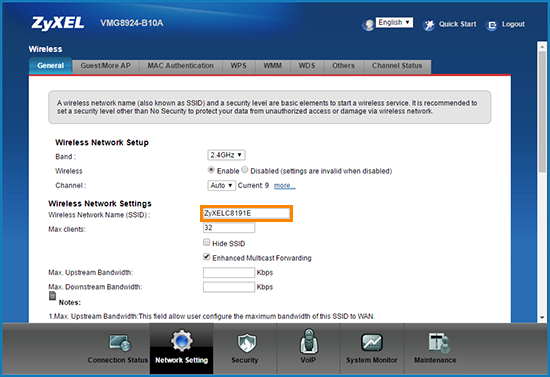
Task: Open the Channel Auto dropdown
Action: tap(221, 185)
